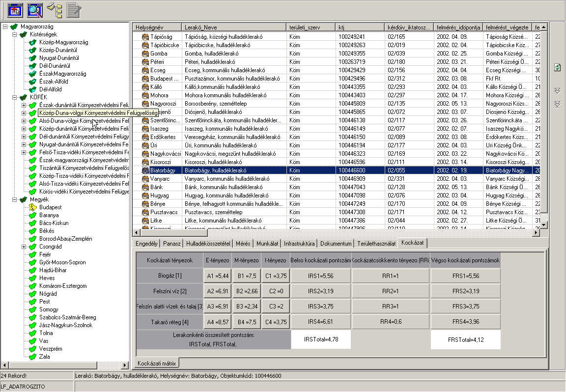Sort by Lerakó_Neve column header

click(234, 28)
